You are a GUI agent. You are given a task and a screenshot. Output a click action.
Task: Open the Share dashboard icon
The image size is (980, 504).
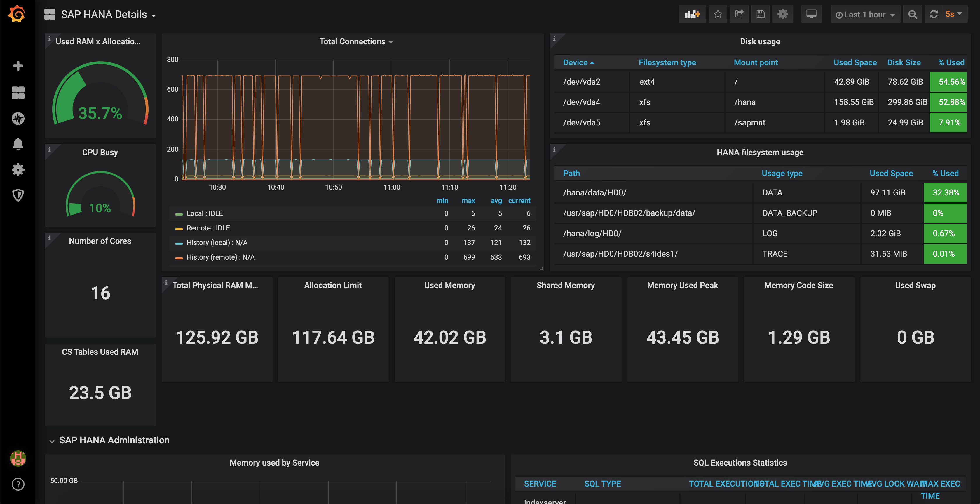pos(739,15)
